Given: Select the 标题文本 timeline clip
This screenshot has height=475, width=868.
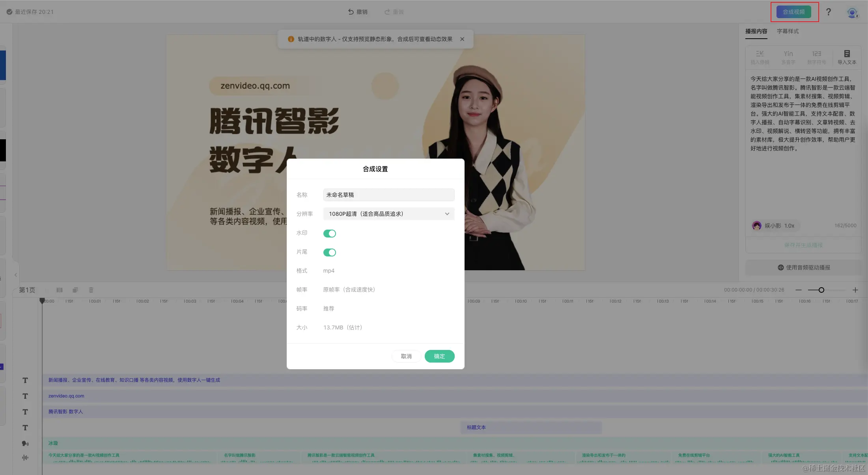Looking at the screenshot, I should point(531,427).
